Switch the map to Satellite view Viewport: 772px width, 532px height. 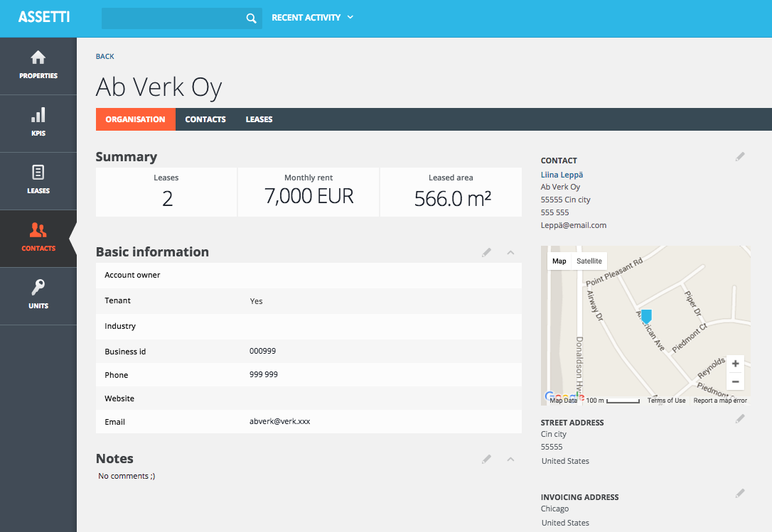click(x=589, y=261)
